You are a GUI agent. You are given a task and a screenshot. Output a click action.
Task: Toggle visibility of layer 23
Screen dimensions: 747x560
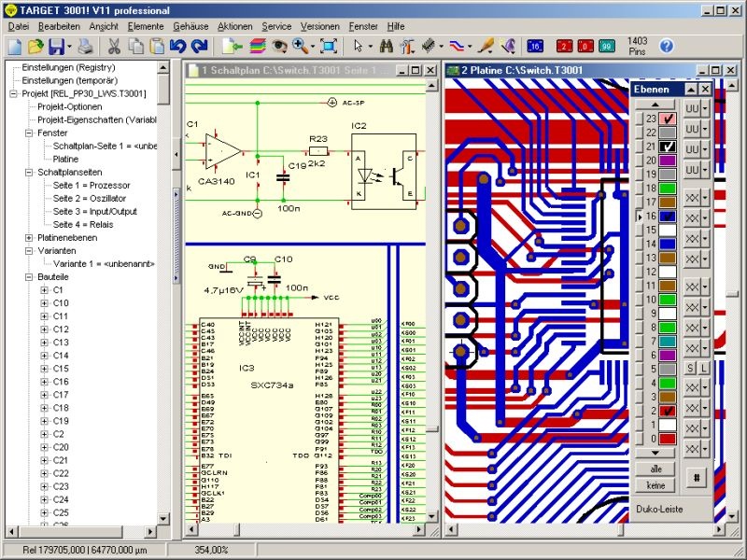click(668, 119)
